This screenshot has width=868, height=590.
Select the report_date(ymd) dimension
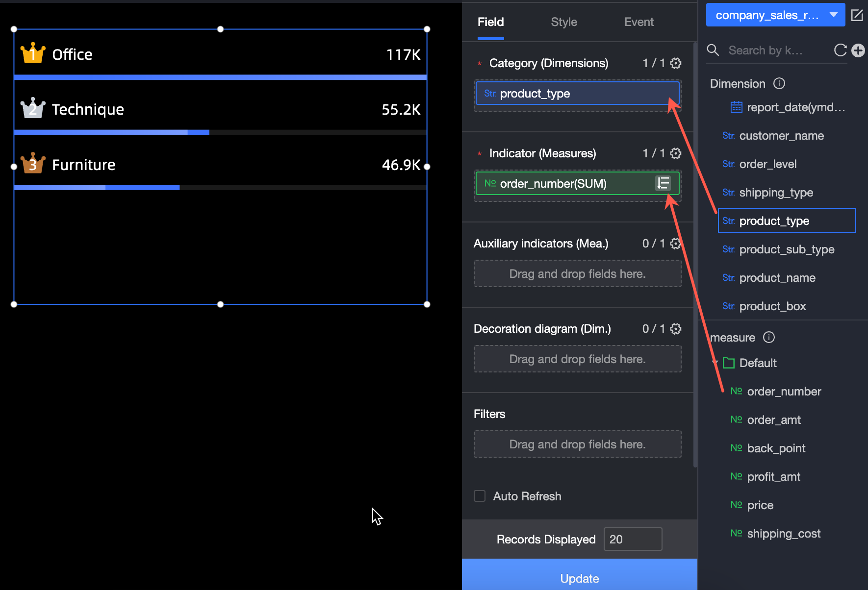788,107
